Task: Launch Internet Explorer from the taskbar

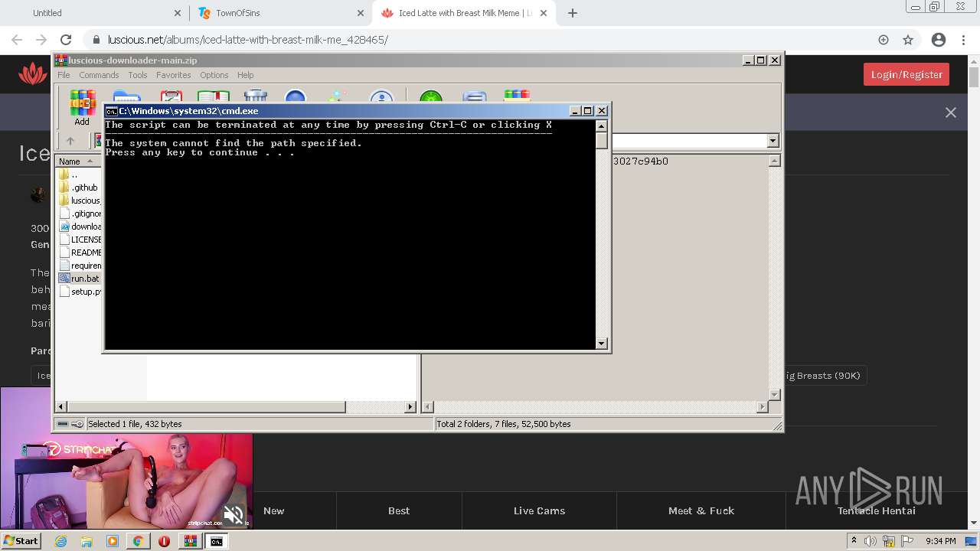Action: click(x=60, y=541)
